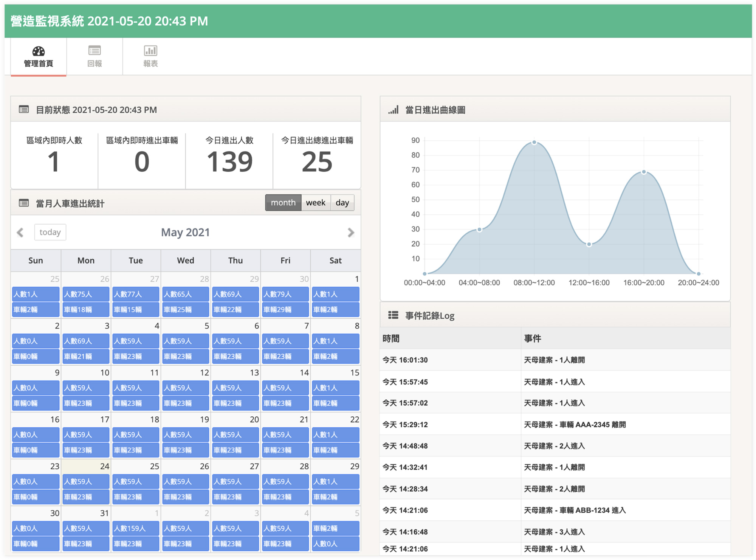Click the 04:00~08:00 chart data point
Viewport: 756px width, 560px height.
pyautogui.click(x=479, y=230)
